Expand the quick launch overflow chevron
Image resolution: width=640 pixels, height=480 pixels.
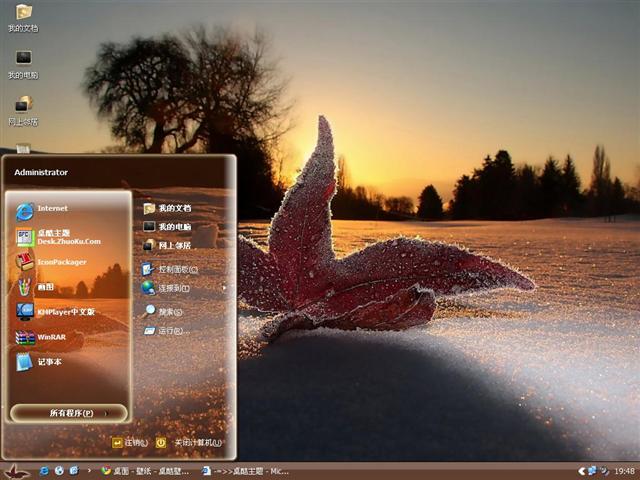89,471
